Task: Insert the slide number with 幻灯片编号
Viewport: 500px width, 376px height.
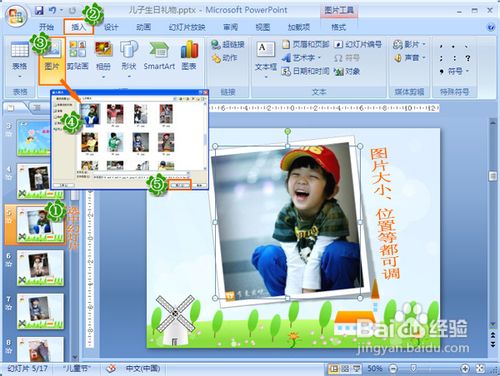Action: click(x=358, y=44)
